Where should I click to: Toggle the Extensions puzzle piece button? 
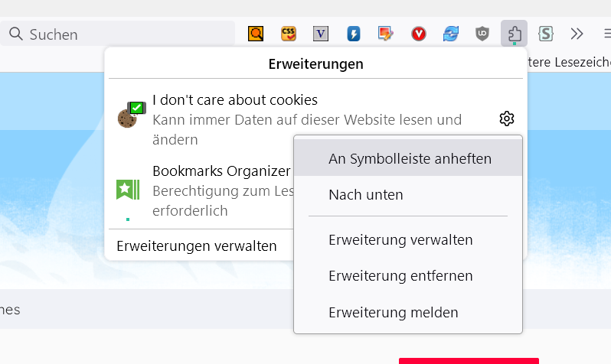(x=515, y=34)
